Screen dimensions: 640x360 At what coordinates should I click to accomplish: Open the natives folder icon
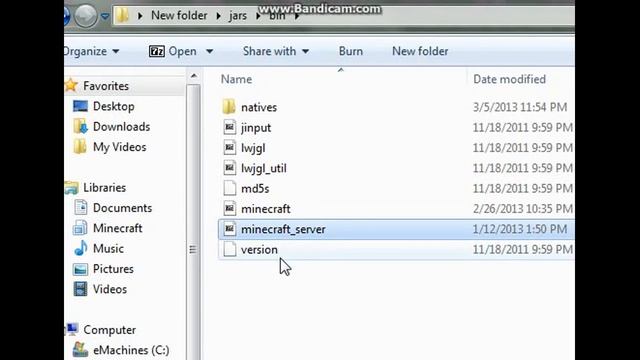pos(229,107)
